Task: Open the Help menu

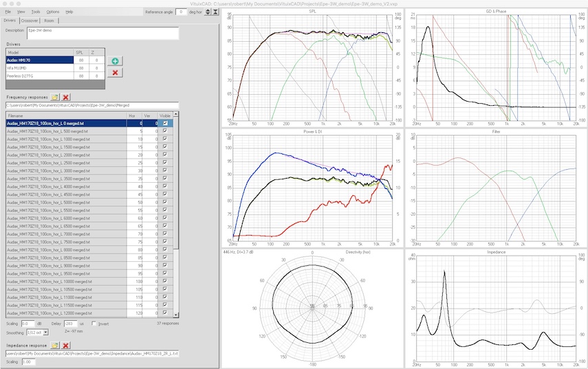Action: [x=69, y=12]
